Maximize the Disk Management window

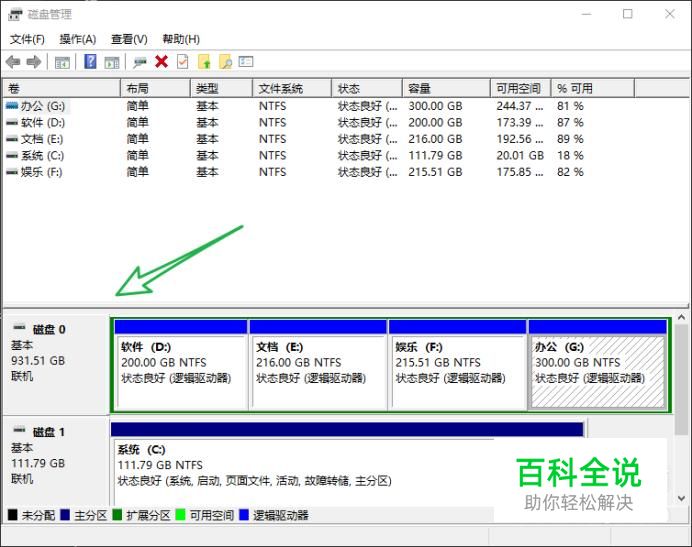[628, 14]
